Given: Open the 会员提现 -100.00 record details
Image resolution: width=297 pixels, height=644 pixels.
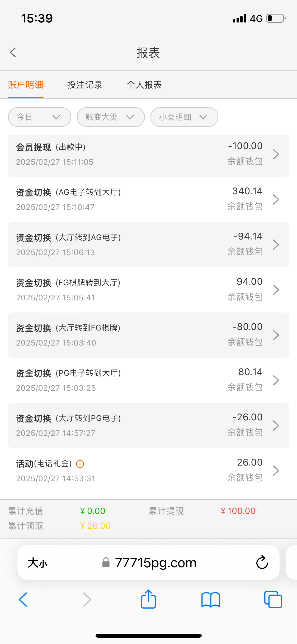Looking at the screenshot, I should pos(148,154).
